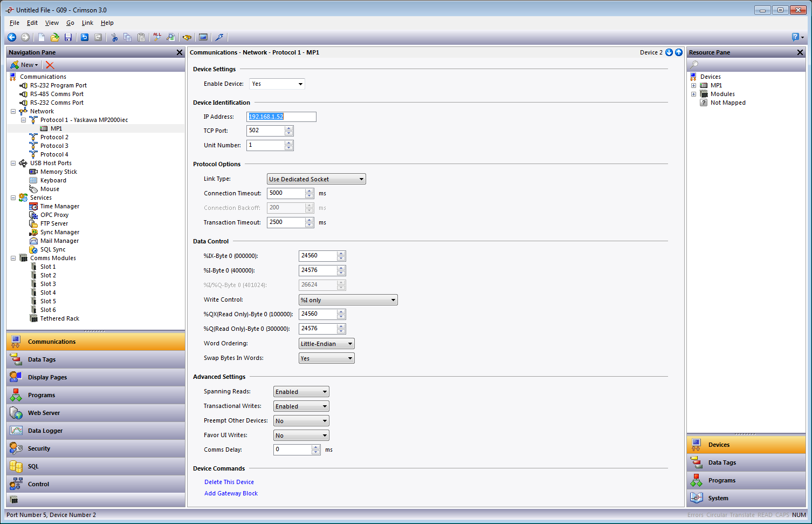Open the Security section
Viewport: 812px width, 524px height.
[x=96, y=448]
